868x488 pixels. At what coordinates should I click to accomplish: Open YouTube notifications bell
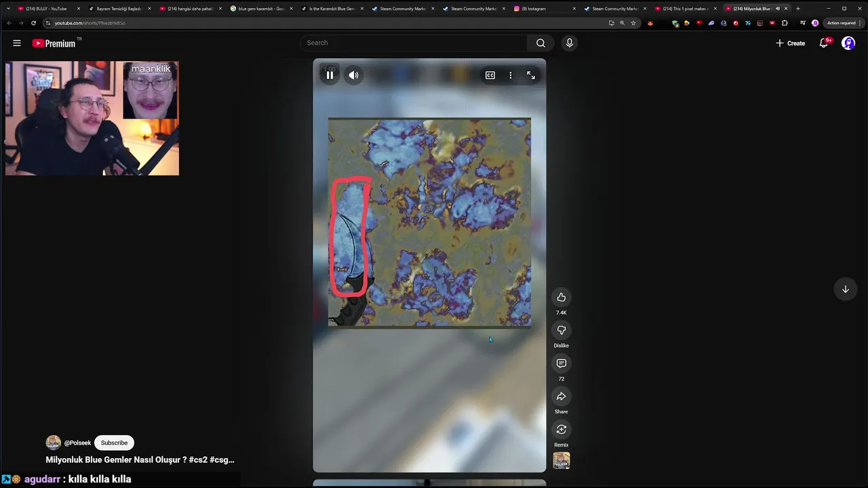tap(824, 43)
